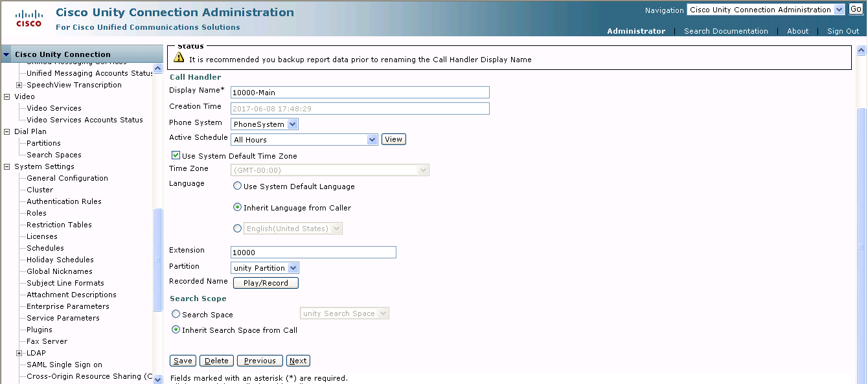Click the Save button
The image size is (868, 384).
pos(183,361)
